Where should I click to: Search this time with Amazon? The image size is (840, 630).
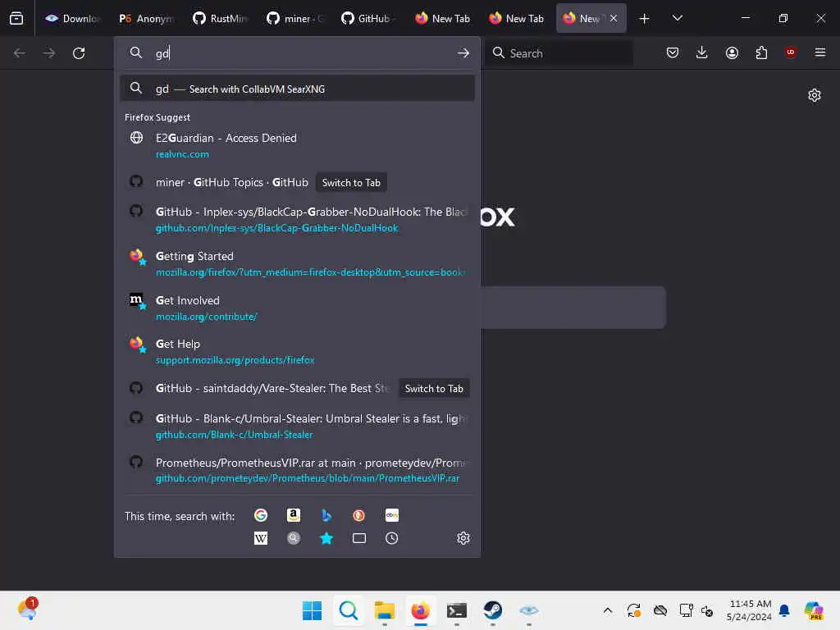(294, 515)
